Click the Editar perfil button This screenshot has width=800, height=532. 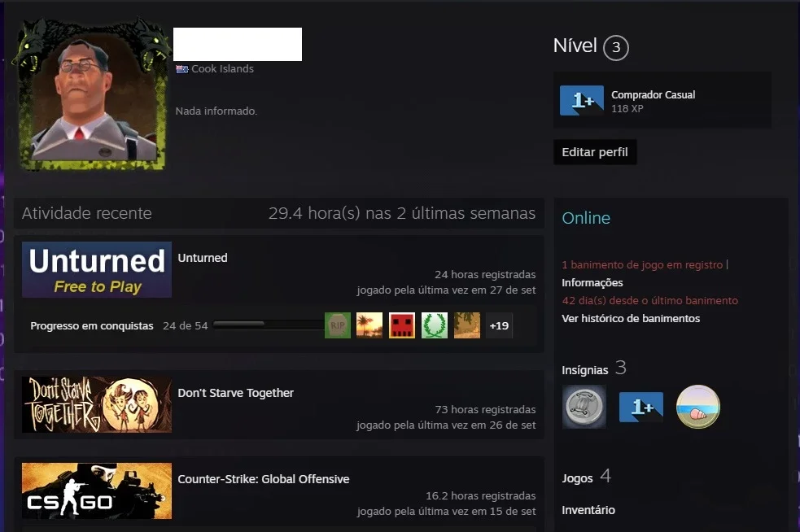595,152
